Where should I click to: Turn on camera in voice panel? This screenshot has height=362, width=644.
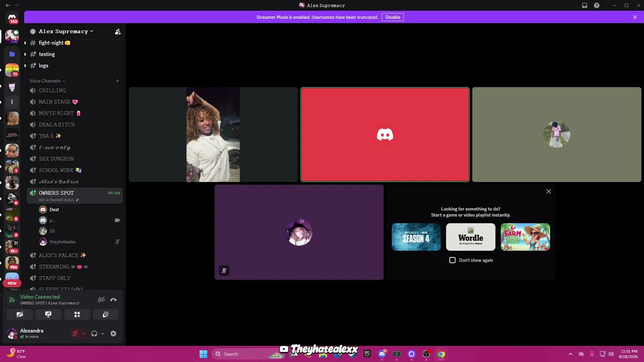pyautogui.click(x=20, y=314)
